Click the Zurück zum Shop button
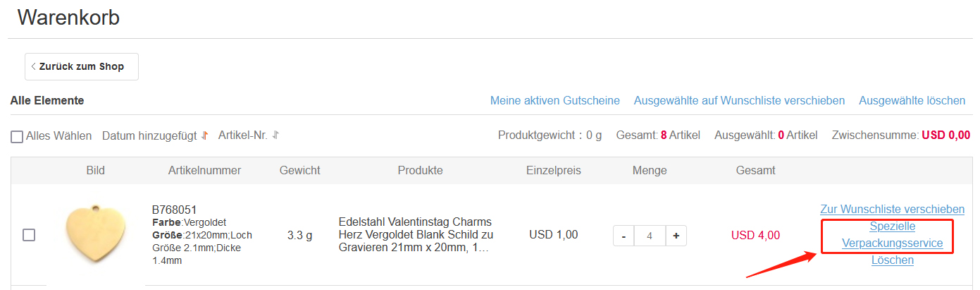980x290 pixels. point(82,66)
